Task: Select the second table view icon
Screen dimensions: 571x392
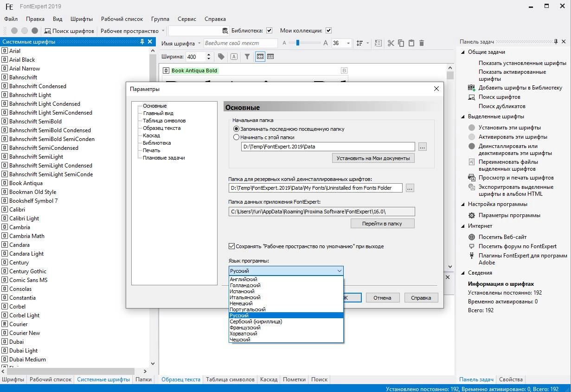Action: click(270, 57)
